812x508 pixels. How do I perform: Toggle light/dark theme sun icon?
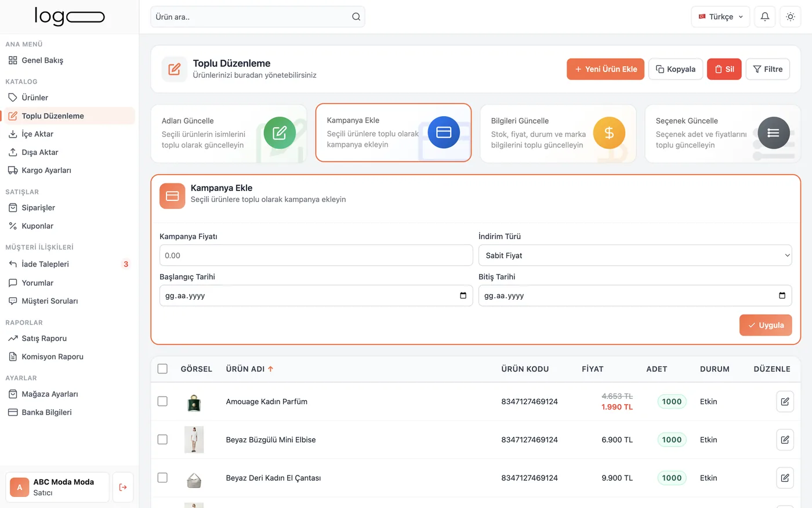pos(790,17)
